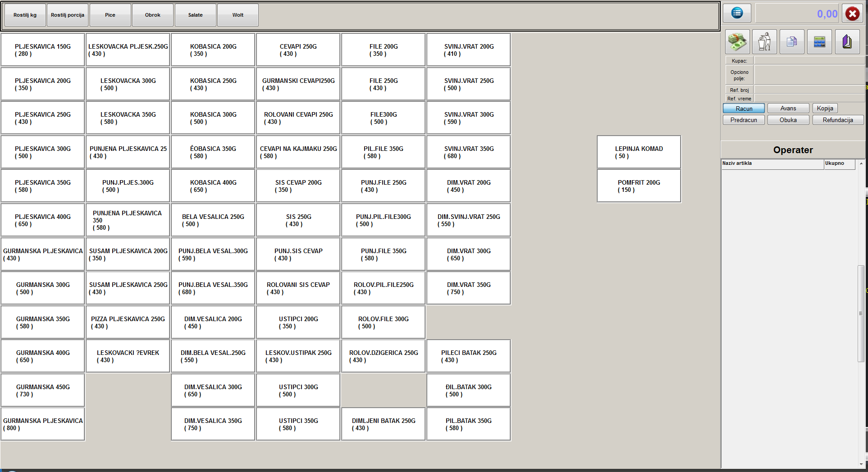Select Refundacija receipt type

click(837, 120)
